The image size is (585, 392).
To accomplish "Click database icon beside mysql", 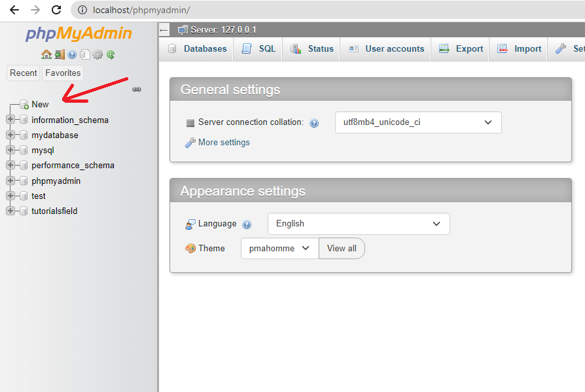I will pos(24,150).
